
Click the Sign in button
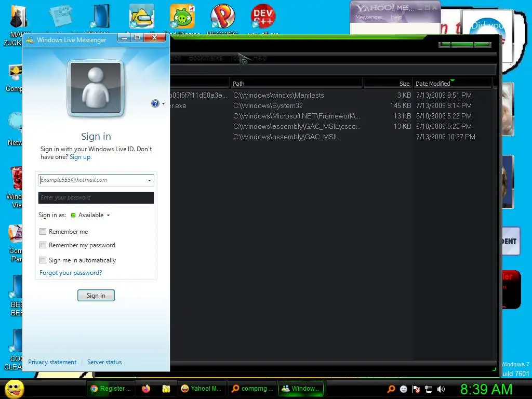tap(96, 296)
